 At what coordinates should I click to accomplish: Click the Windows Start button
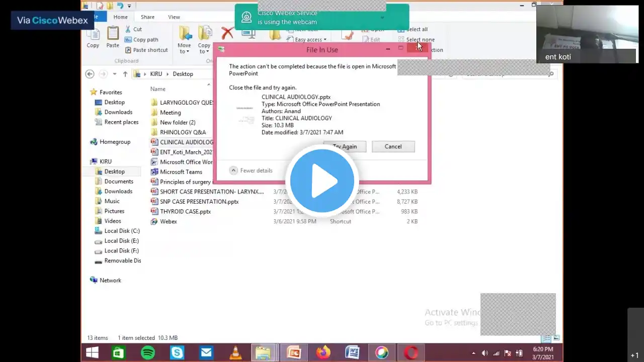93,353
